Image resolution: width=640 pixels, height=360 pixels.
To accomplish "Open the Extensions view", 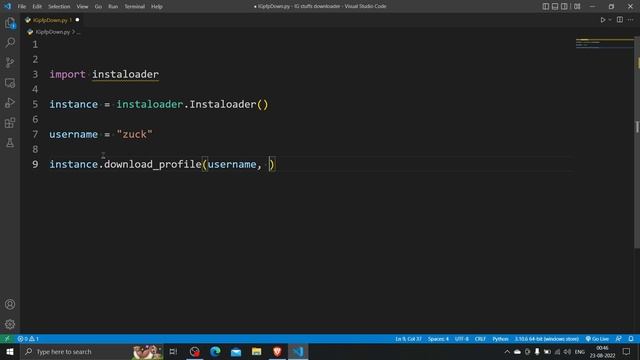I will [10, 123].
